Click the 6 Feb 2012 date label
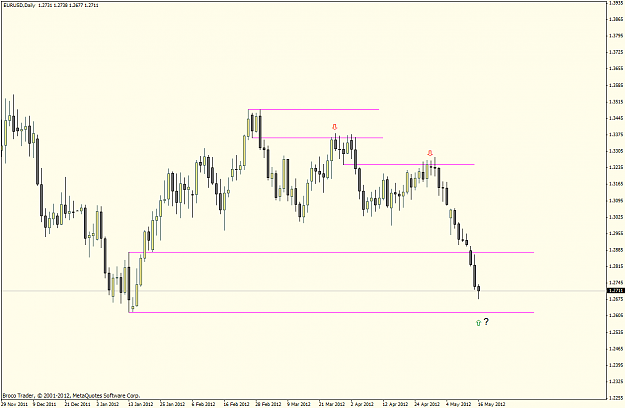Screen dimensions: 625x408 click(204, 404)
